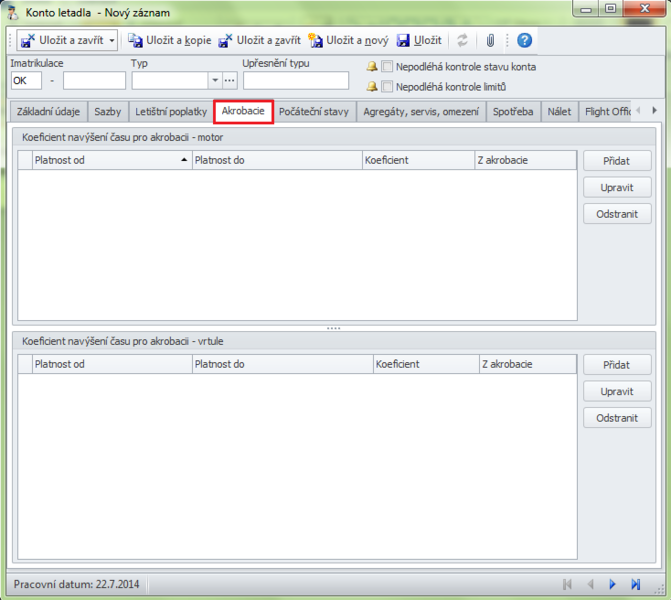
Task: Jump to the last record arrow
Action: [635, 584]
